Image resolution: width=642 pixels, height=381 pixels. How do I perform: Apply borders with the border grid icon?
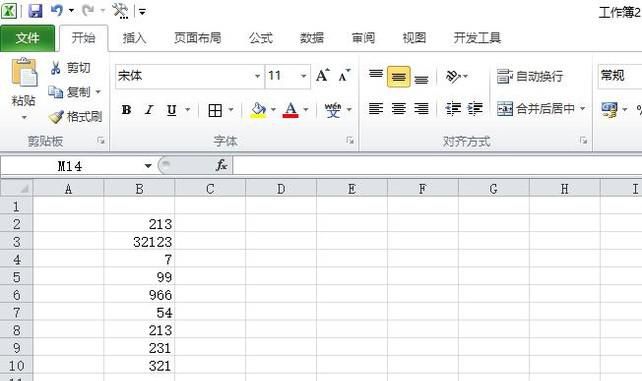(x=215, y=110)
